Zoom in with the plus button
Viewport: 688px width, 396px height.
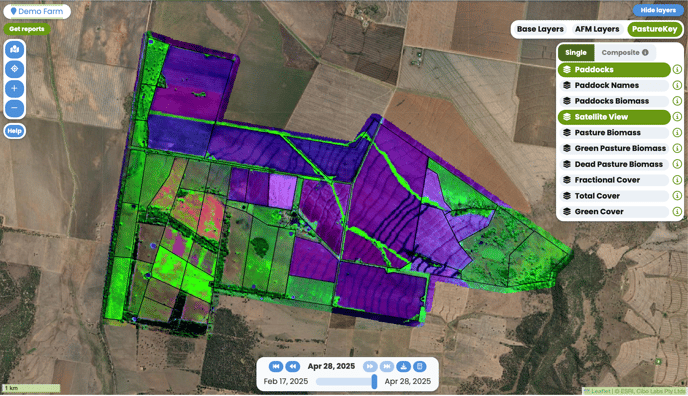tap(14, 89)
